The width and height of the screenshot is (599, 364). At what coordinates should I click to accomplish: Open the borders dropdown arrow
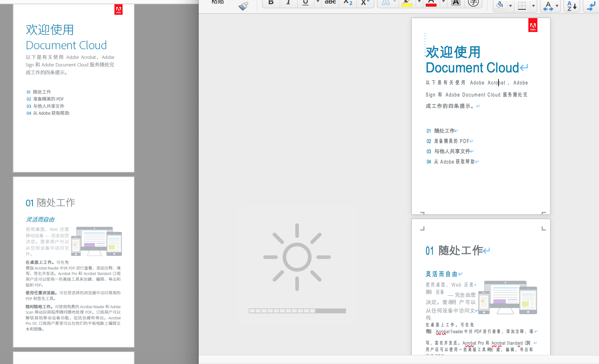coord(533,6)
